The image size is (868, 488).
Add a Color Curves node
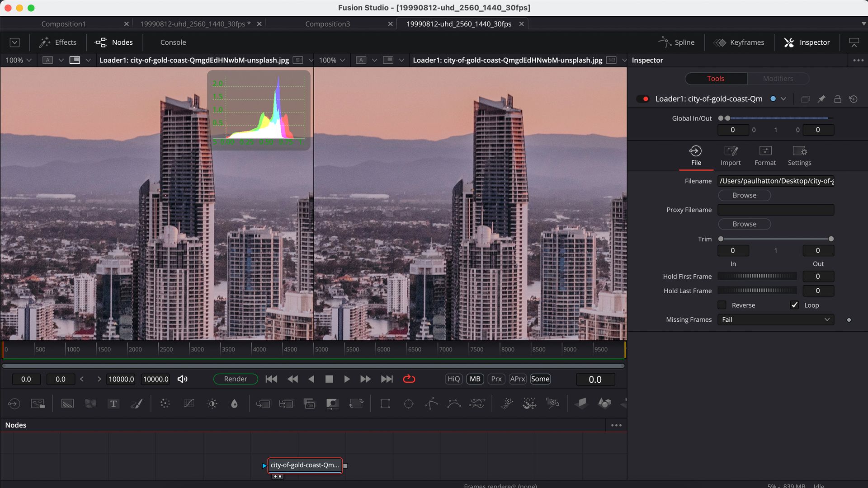(x=189, y=404)
